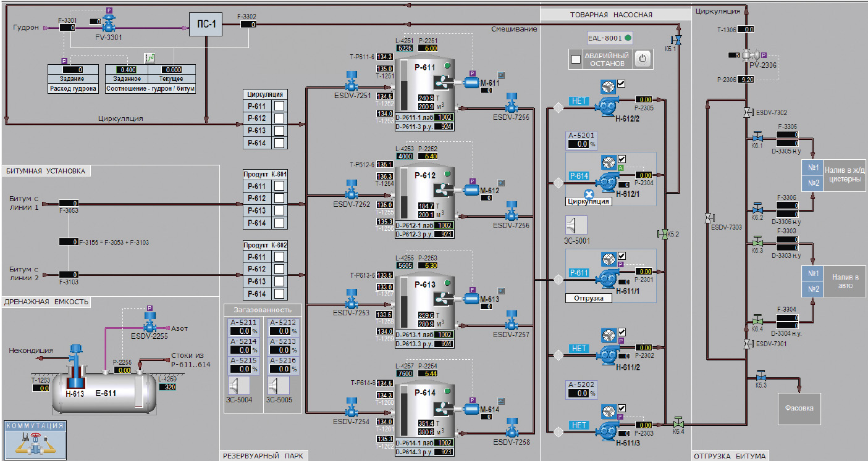Select the К5.3 packaging valve

click(x=761, y=376)
